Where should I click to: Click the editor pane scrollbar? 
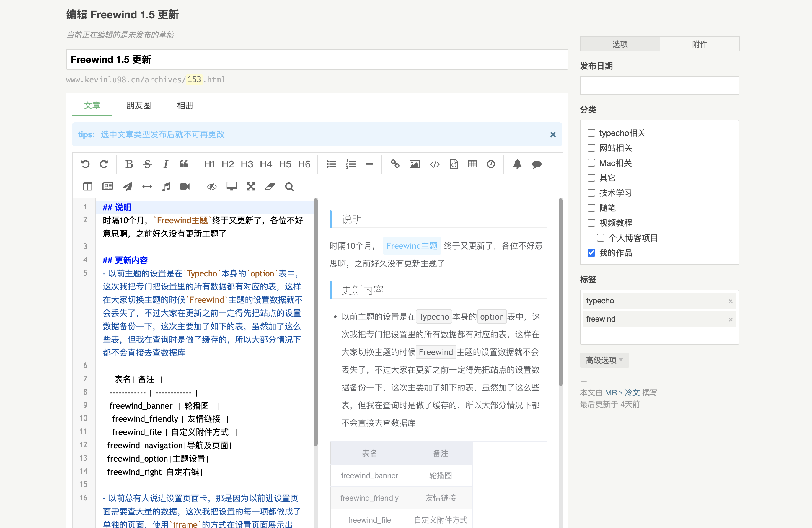coord(315,322)
